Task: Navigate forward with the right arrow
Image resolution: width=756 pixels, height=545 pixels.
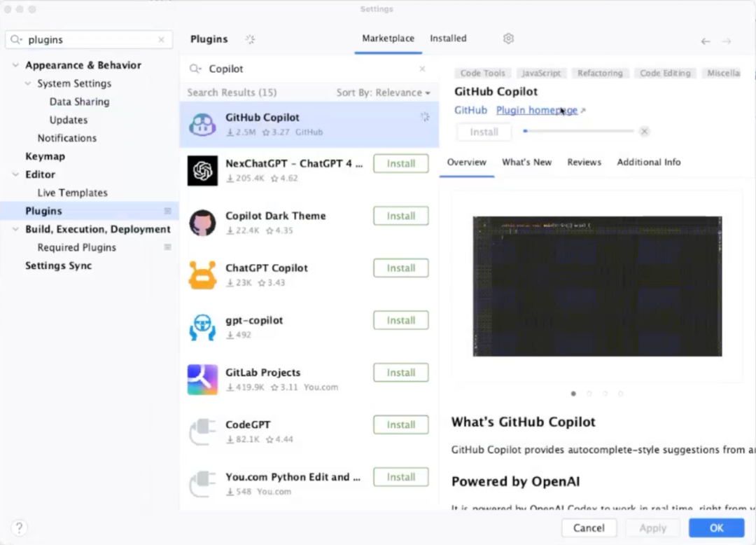Action: pos(726,41)
